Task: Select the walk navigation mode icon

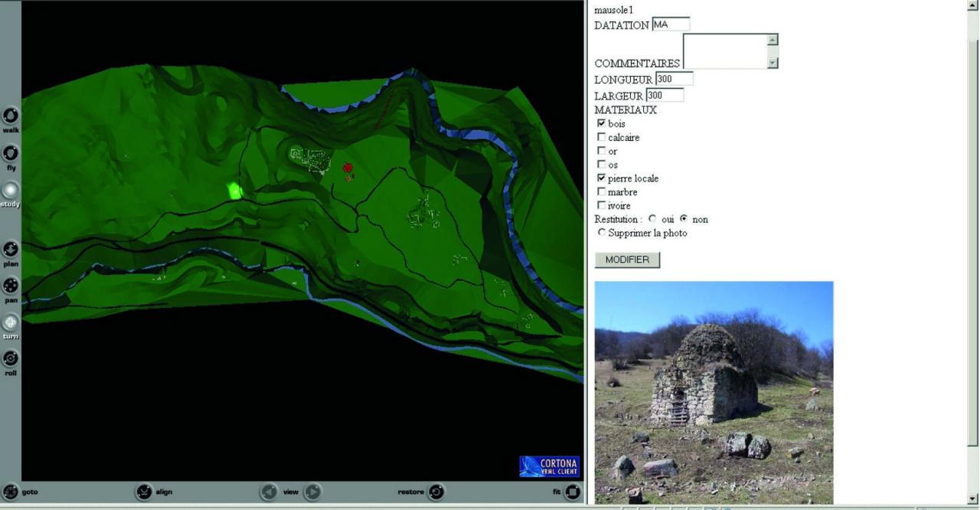Action: click(x=11, y=116)
